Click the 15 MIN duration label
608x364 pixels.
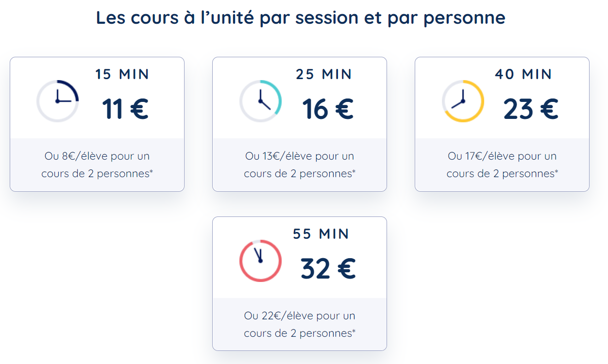pos(122,74)
